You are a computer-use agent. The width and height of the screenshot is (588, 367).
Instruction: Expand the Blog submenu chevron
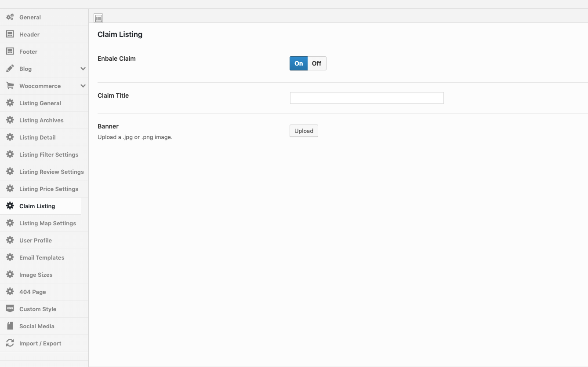click(x=83, y=69)
